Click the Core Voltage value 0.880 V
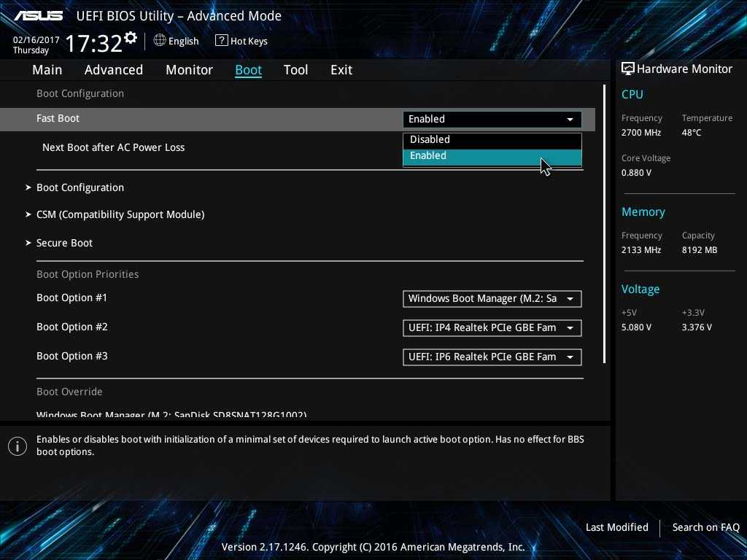The width and height of the screenshot is (747, 560). (x=636, y=173)
